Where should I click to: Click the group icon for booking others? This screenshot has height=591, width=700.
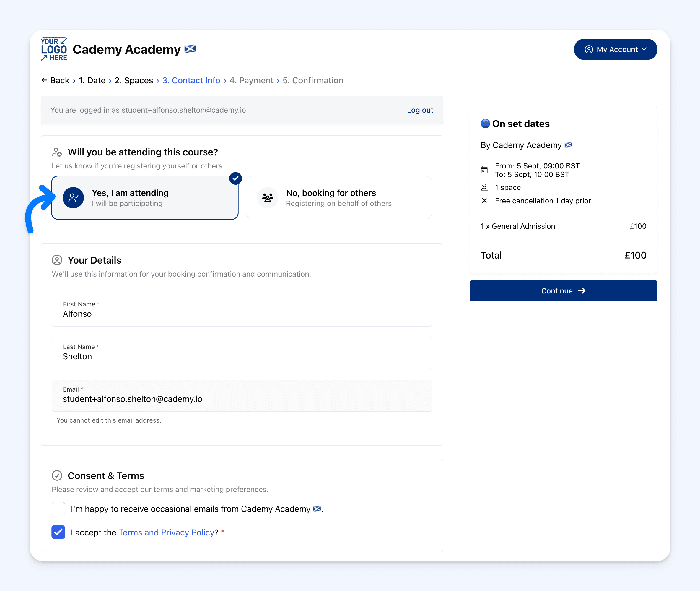(x=267, y=198)
